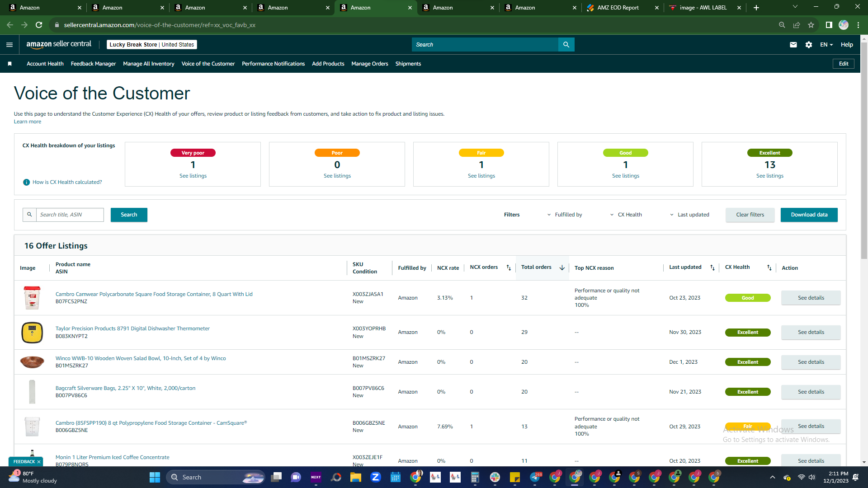This screenshot has width=868, height=488.
Task: Sort by Total orders down arrow
Action: click(562, 268)
